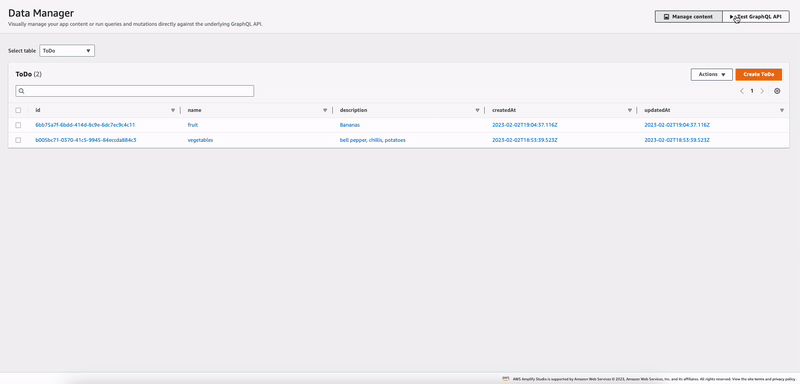This screenshot has height=384, width=800.
Task: Check the vegetables row checkbox
Action: point(18,140)
